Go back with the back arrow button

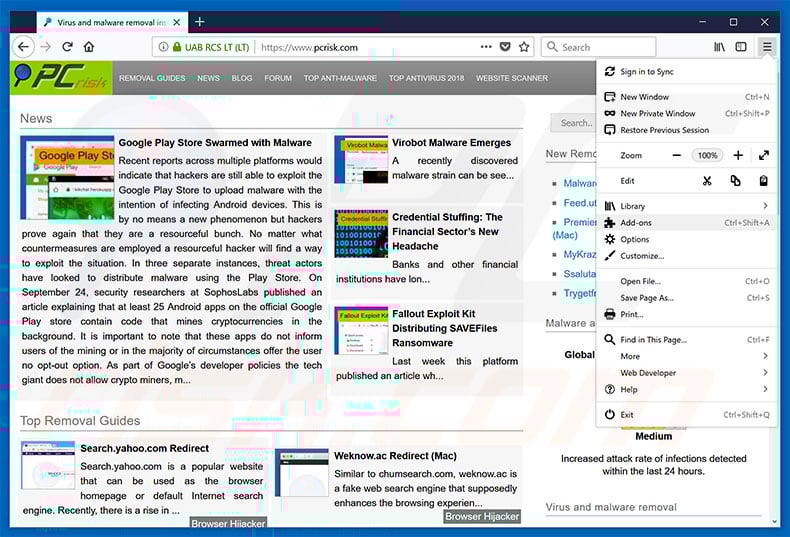pos(23,47)
